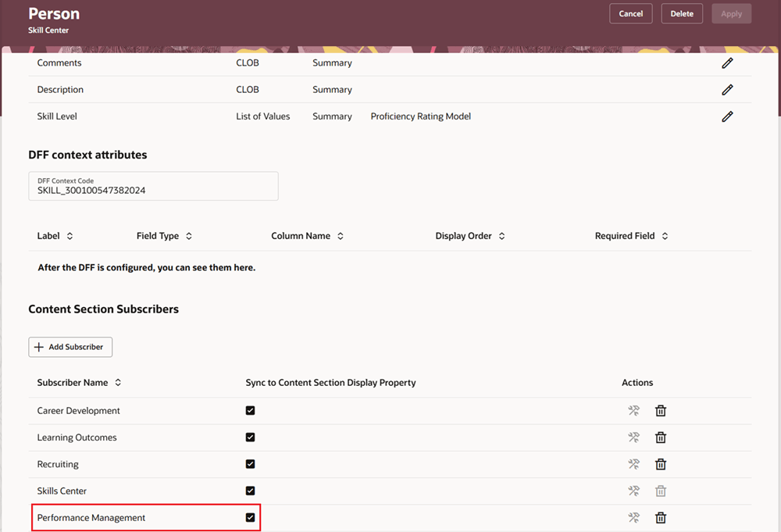Click the tools icon for Performance Management
This screenshot has width=781, height=532.
click(x=633, y=517)
